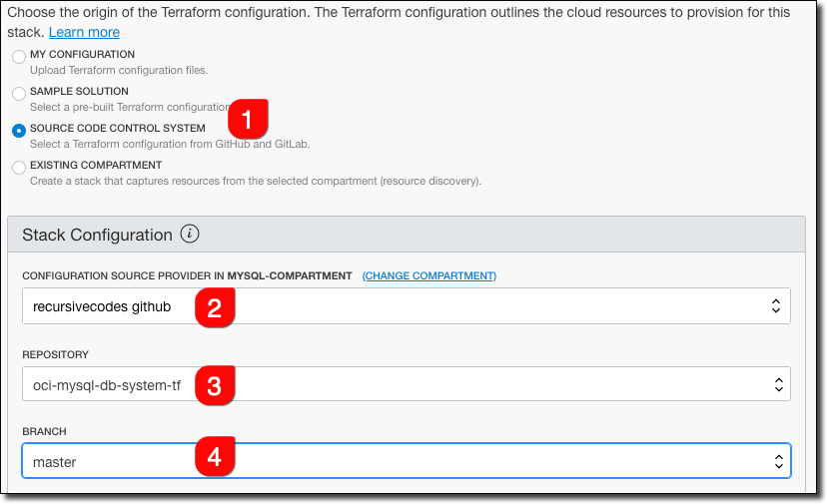Screen dimensions: 827x504
Task: Click the red number 2 callout badge
Action: coord(214,307)
